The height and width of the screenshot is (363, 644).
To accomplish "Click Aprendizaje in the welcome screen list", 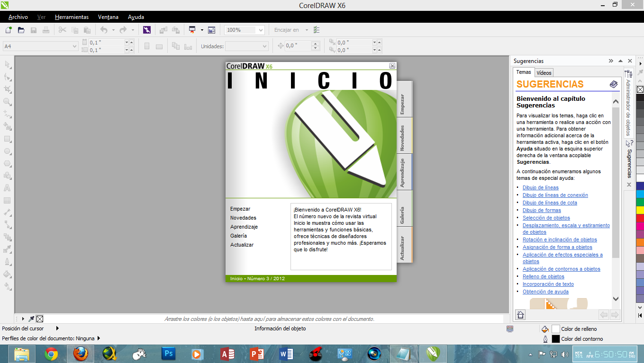I will (244, 227).
